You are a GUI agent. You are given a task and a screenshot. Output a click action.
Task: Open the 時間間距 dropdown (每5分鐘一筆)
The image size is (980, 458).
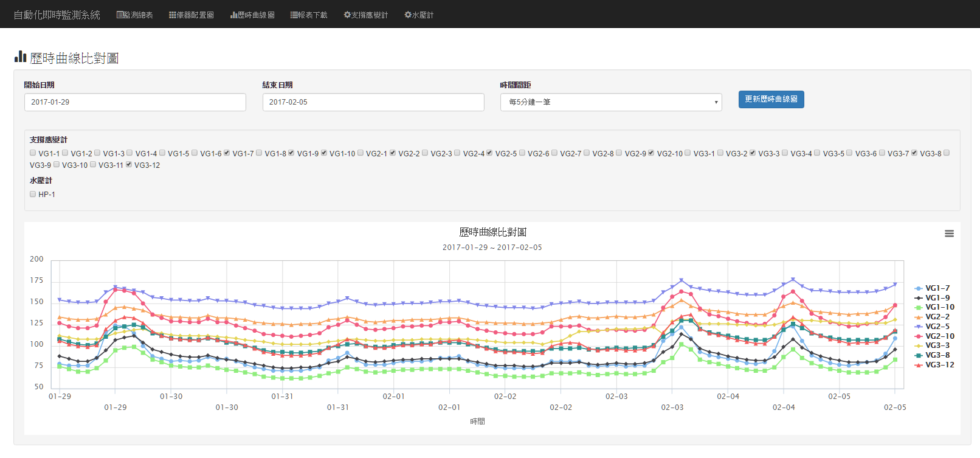pyautogui.click(x=611, y=102)
